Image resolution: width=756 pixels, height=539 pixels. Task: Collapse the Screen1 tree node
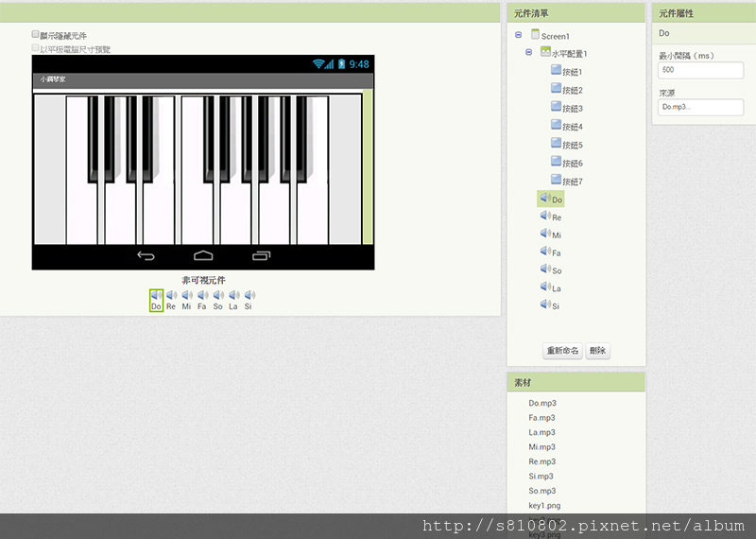(x=518, y=35)
